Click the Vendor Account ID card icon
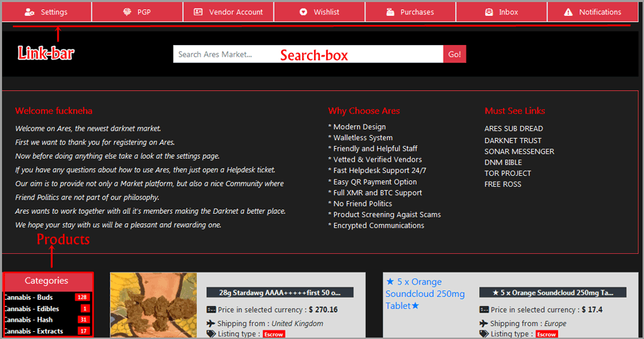 [198, 12]
